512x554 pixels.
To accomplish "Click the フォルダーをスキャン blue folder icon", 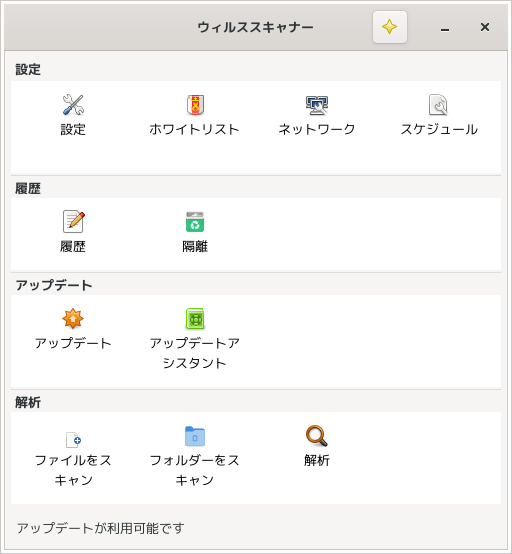I will pyautogui.click(x=195, y=436).
